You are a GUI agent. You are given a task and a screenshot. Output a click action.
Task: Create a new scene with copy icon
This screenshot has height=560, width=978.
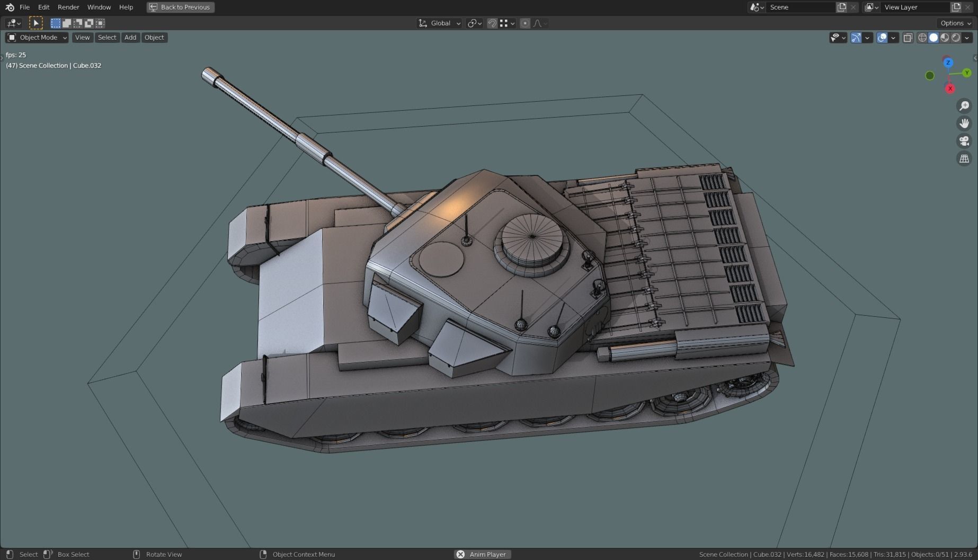point(841,7)
